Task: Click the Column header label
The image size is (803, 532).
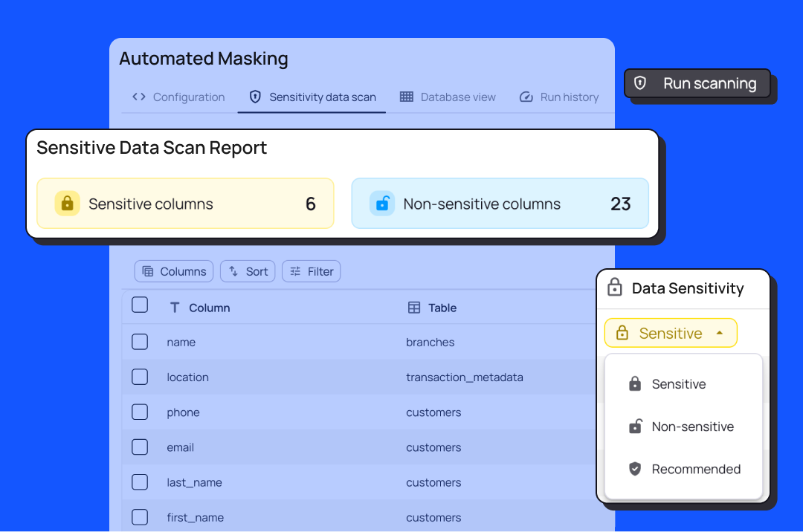Action: click(x=210, y=308)
